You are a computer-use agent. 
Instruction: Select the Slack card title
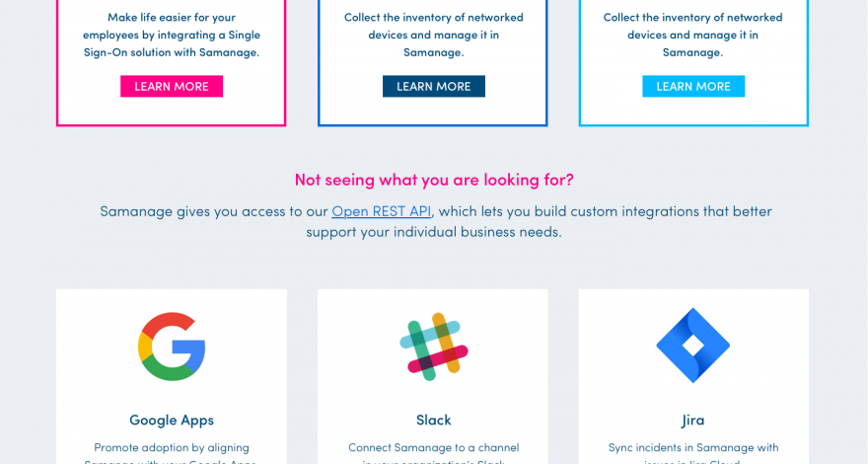click(x=433, y=420)
